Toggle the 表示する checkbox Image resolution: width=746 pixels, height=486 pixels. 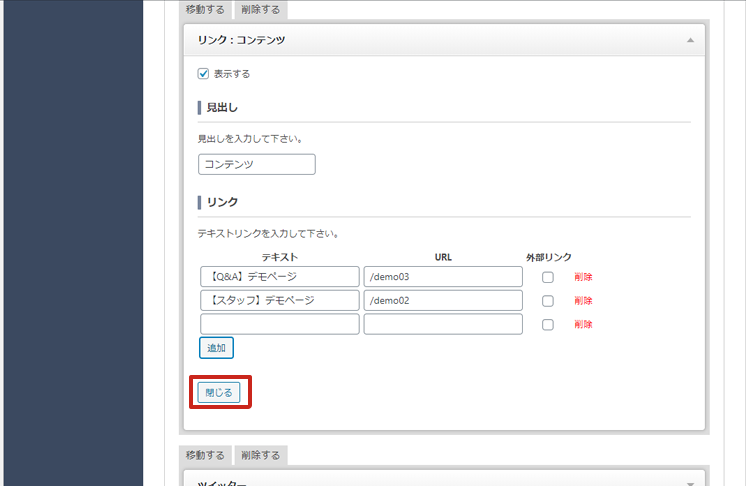coord(204,73)
